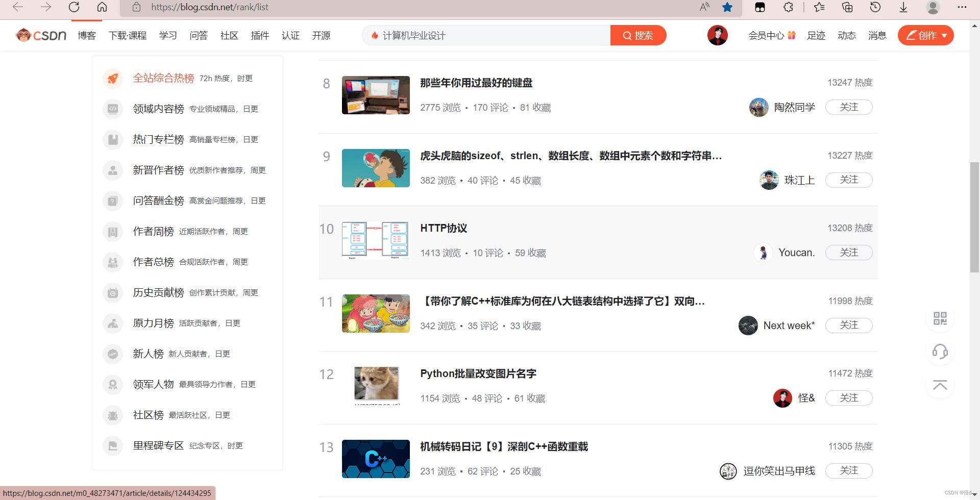Open the 消息 notifications menu
Viewport: 980px width, 500px height.
tap(877, 35)
